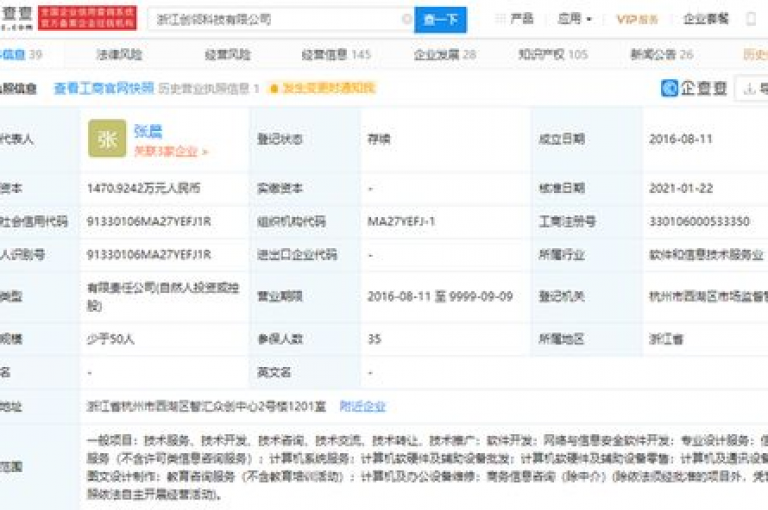This screenshot has width=768, height=510.
Task: Select approval date 2021-01-22
Action: (x=680, y=188)
